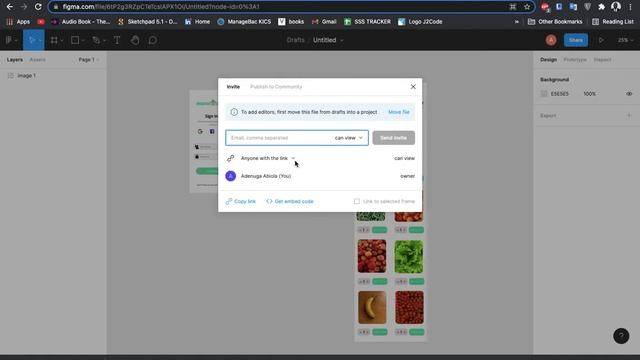Viewport: 640px width, 360px height.
Task: Expand the bookmarks overflow chevron
Action: pos(517,22)
